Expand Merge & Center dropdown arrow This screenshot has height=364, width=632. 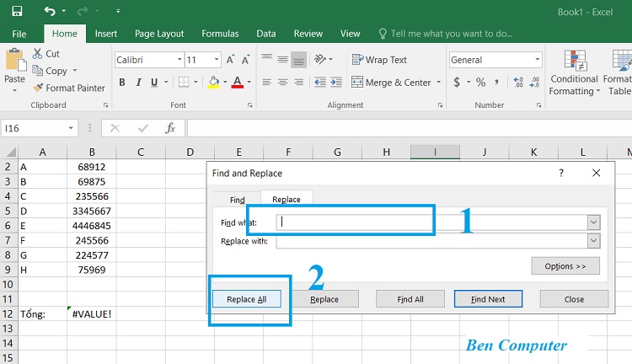pyautogui.click(x=438, y=83)
